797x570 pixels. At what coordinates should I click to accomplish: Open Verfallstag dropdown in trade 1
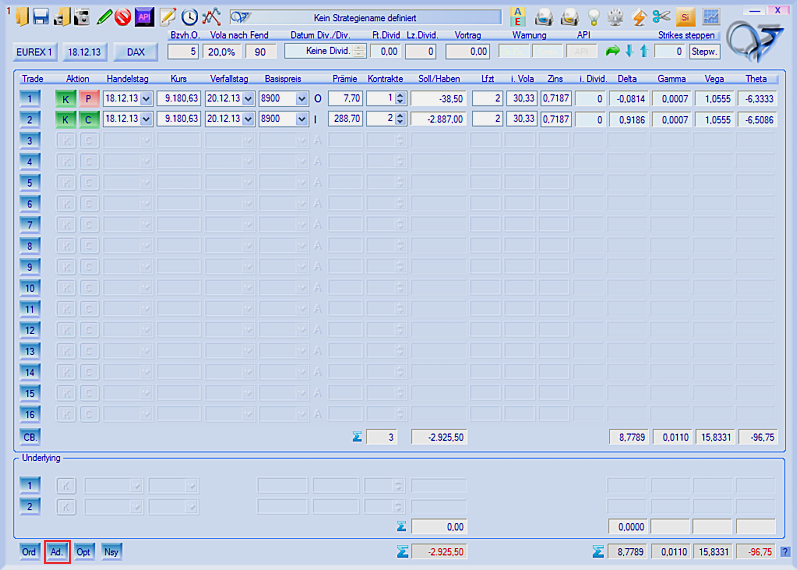pos(248,99)
